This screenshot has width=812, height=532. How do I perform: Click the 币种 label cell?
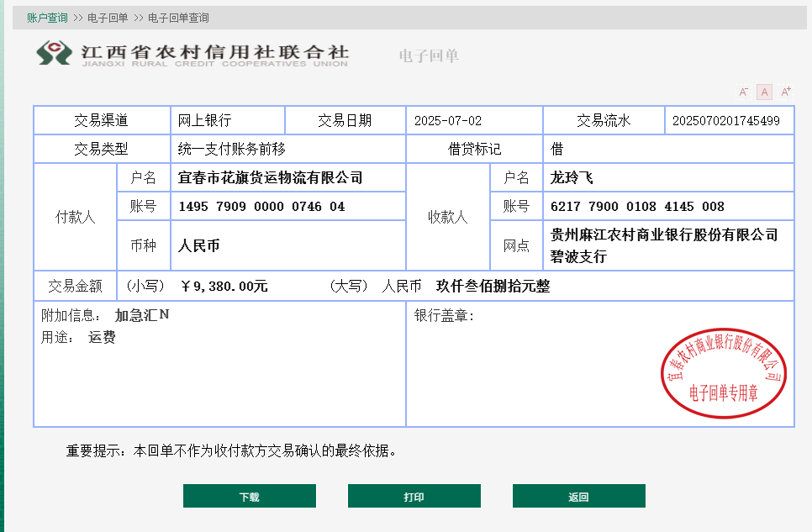coord(144,245)
